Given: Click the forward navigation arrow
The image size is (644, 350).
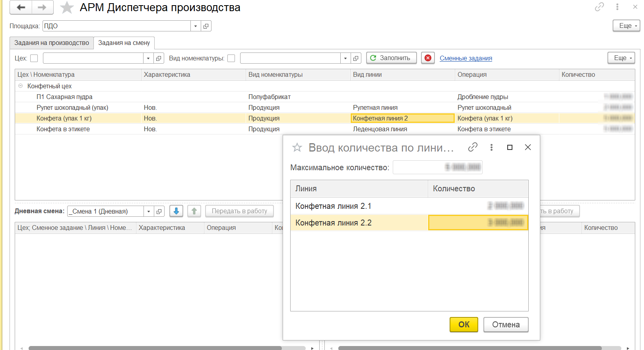Looking at the screenshot, I should tap(42, 8).
